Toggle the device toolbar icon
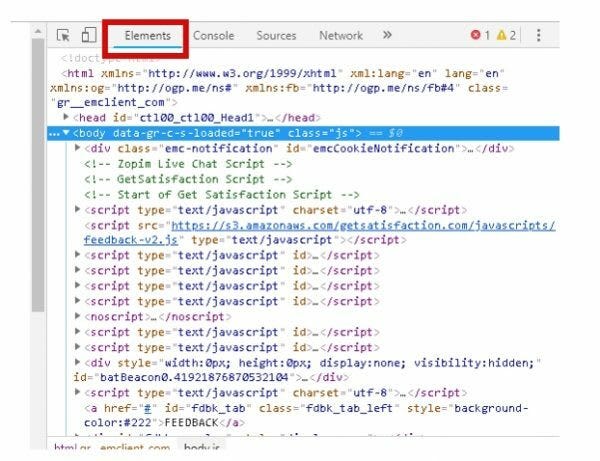 [89, 35]
